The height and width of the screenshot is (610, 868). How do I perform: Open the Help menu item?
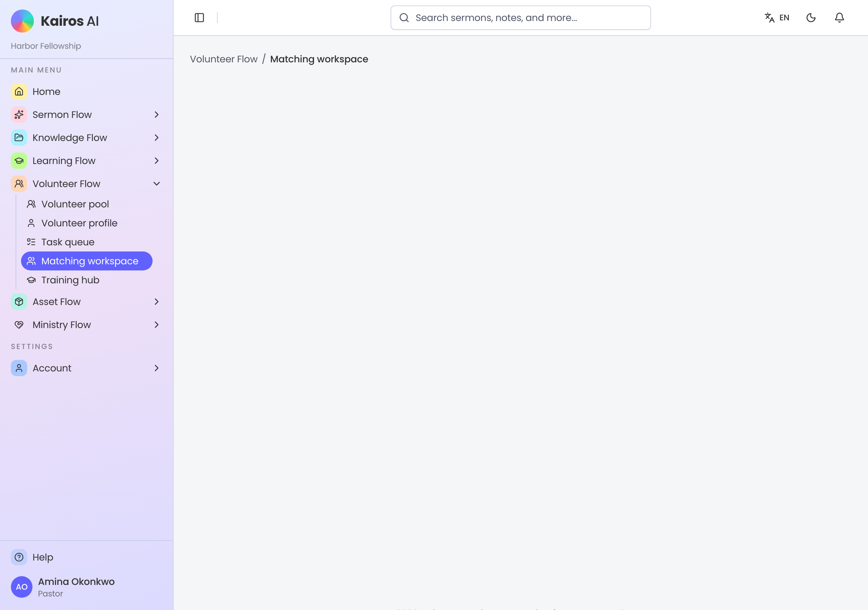86,557
